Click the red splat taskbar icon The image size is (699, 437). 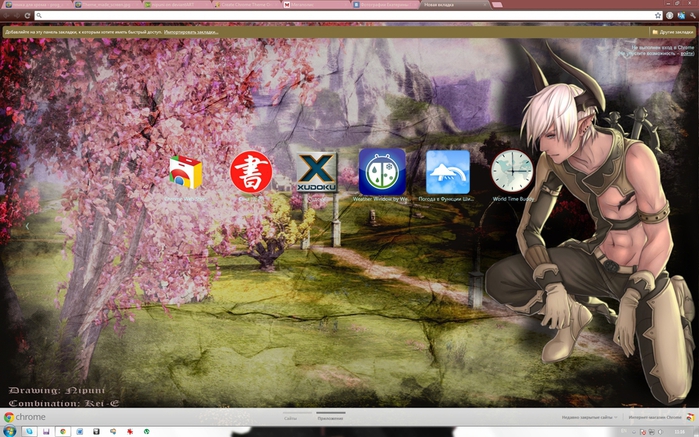[130, 431]
